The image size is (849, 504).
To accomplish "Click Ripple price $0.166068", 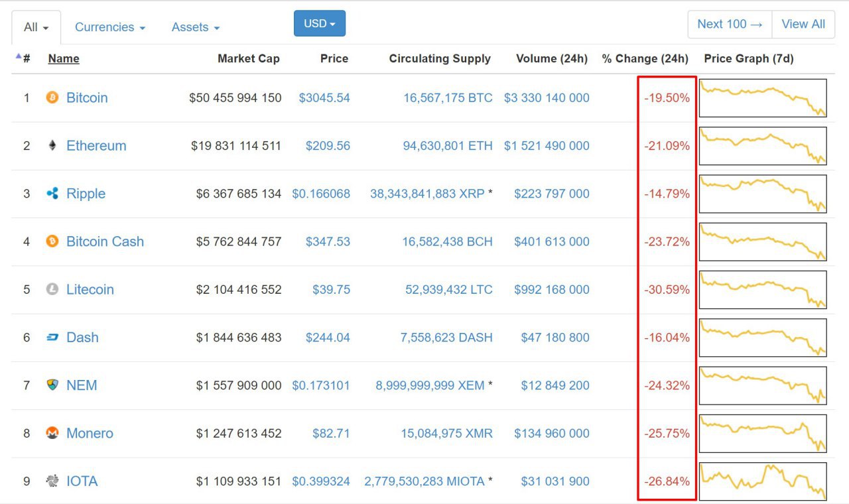I will click(321, 194).
